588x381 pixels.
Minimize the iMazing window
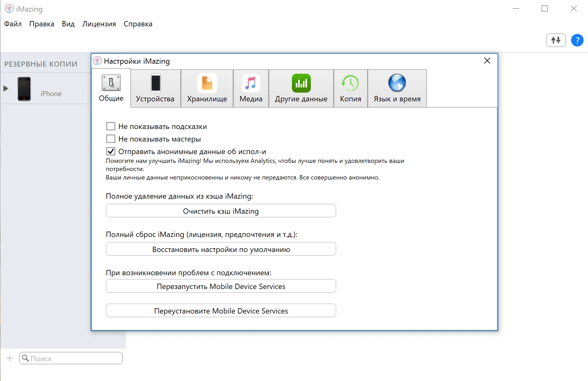(516, 9)
